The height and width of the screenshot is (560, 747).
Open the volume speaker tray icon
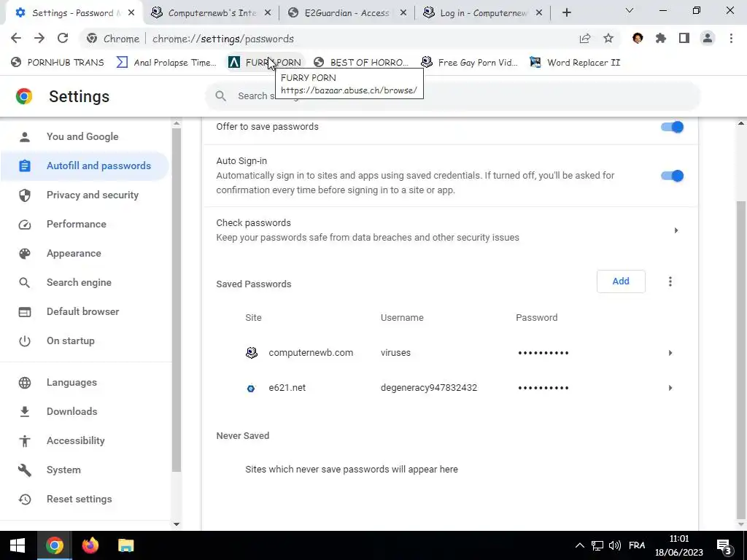click(x=615, y=545)
